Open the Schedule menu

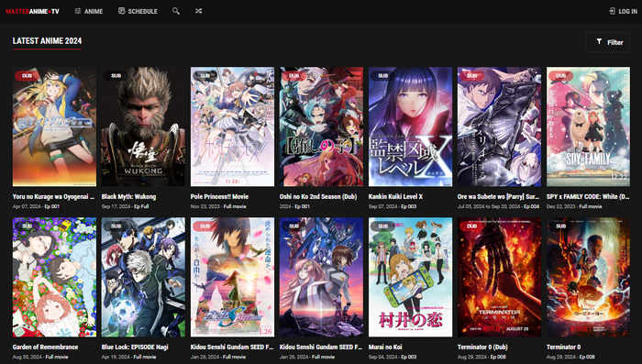pyautogui.click(x=138, y=12)
